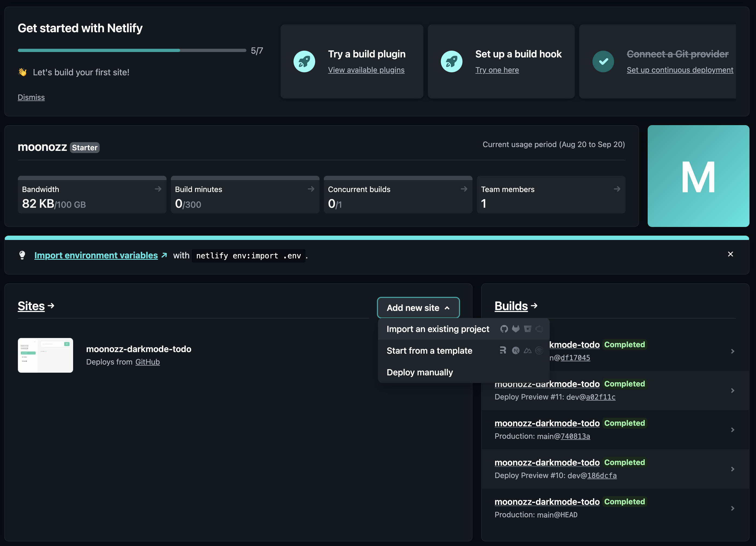
Task: Click the Bitbucket icon in the dropdown
Action: point(527,329)
